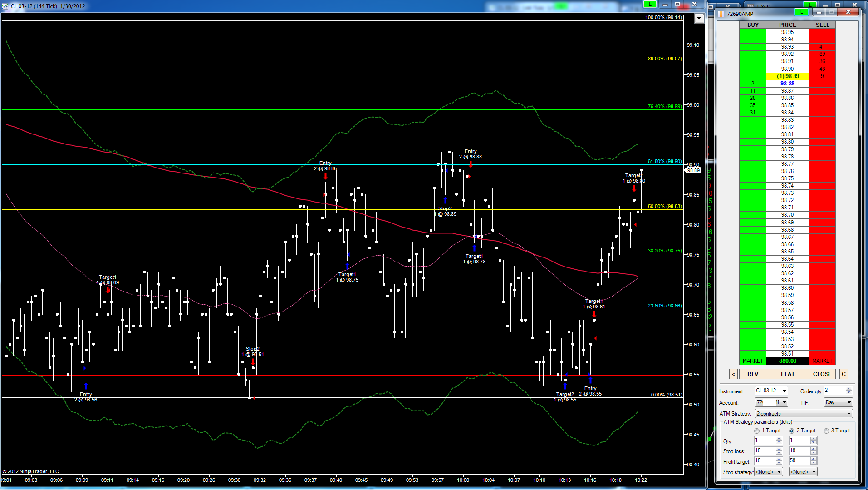Click the C button beside CLOSE
The width and height of the screenshot is (868, 490).
coord(843,374)
